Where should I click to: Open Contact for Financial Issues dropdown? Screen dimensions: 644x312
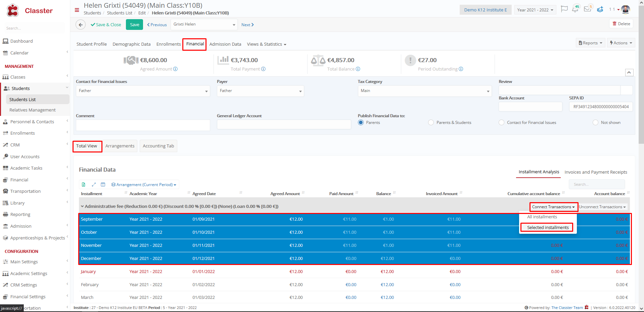(x=143, y=91)
